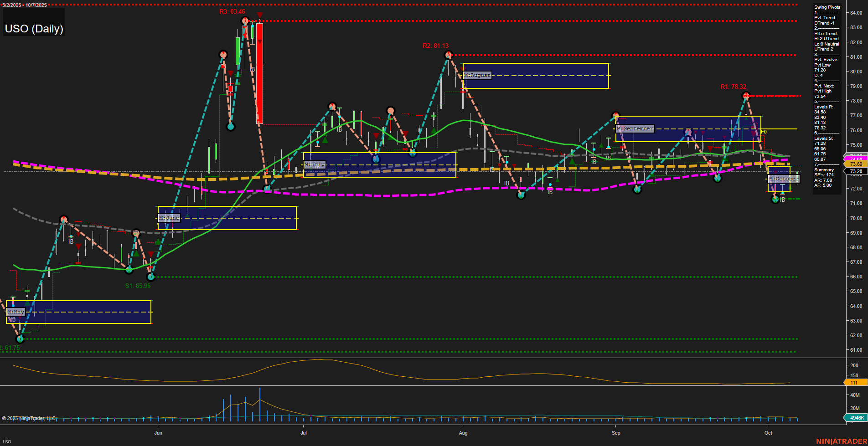Click the latest October pivot low marker
This screenshot has width=868, height=446.
click(x=775, y=199)
